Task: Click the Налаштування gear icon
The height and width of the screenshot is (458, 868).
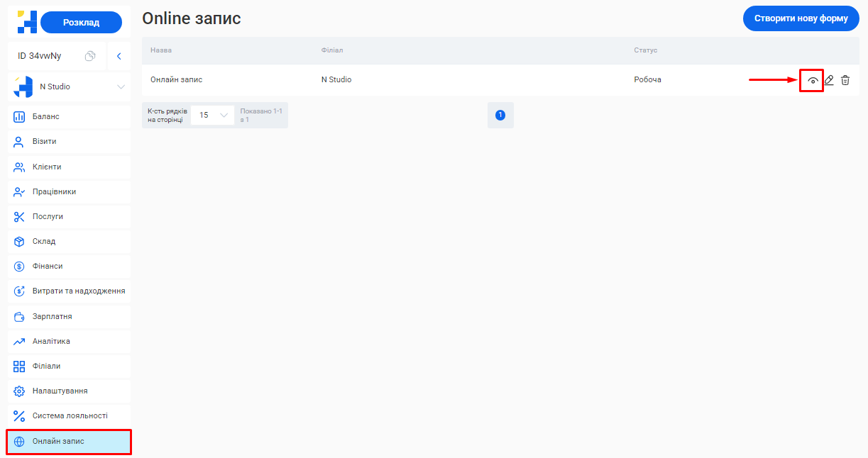Action: 20,391
